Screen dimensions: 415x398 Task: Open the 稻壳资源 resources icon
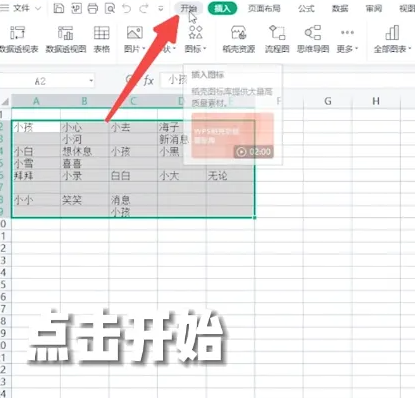[x=239, y=39]
